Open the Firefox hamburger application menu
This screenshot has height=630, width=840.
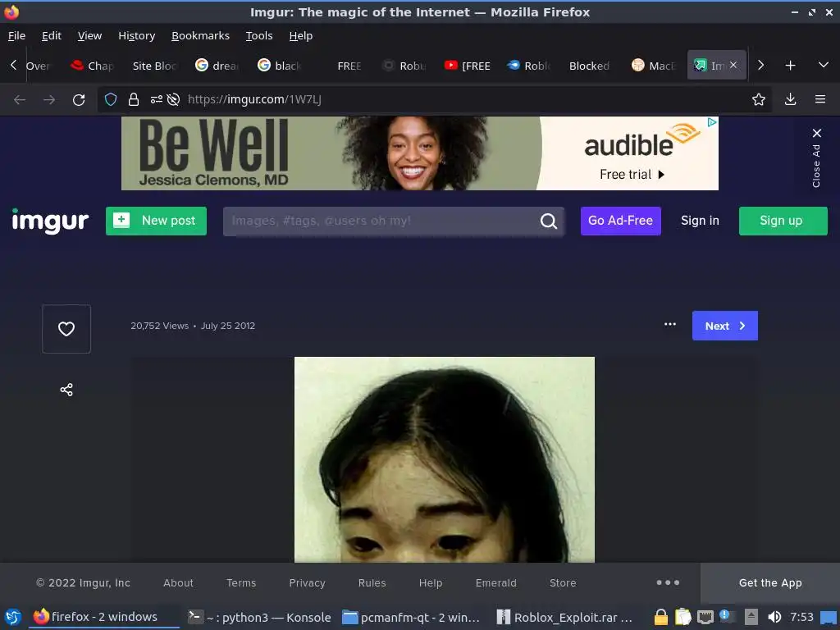click(x=820, y=99)
